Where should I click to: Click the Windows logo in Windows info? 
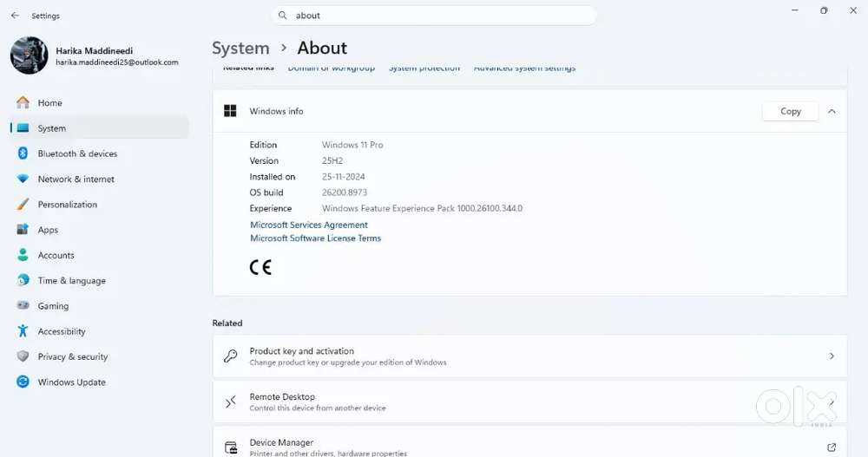pos(230,111)
